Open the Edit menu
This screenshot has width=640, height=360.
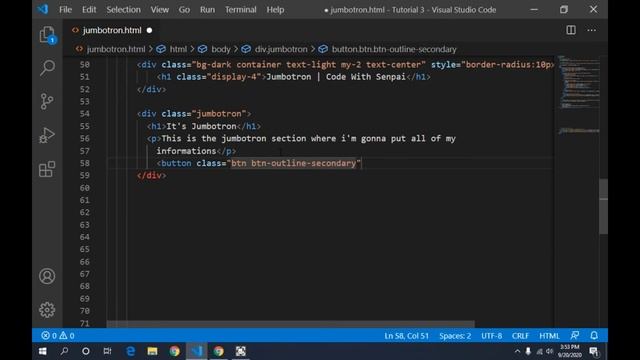point(89,9)
